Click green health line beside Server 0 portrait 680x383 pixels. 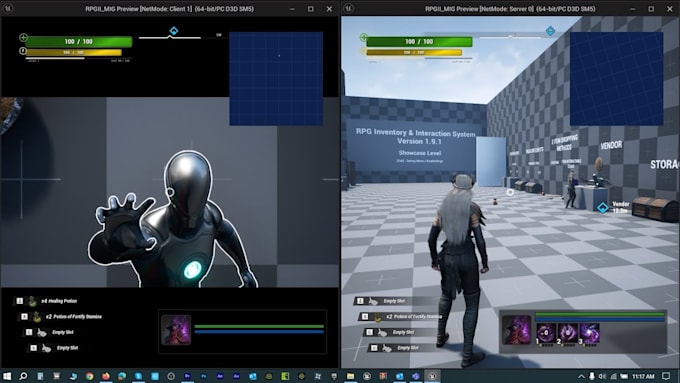(600, 314)
